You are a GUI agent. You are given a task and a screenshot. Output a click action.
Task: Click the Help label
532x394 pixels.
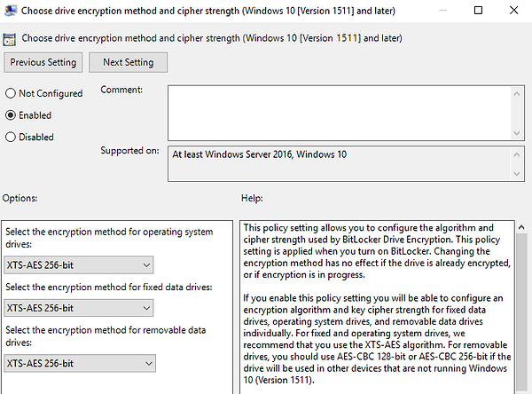(252, 198)
